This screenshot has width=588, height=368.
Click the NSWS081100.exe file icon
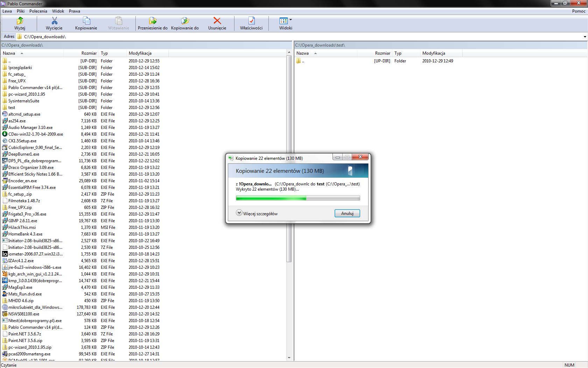click(5, 314)
